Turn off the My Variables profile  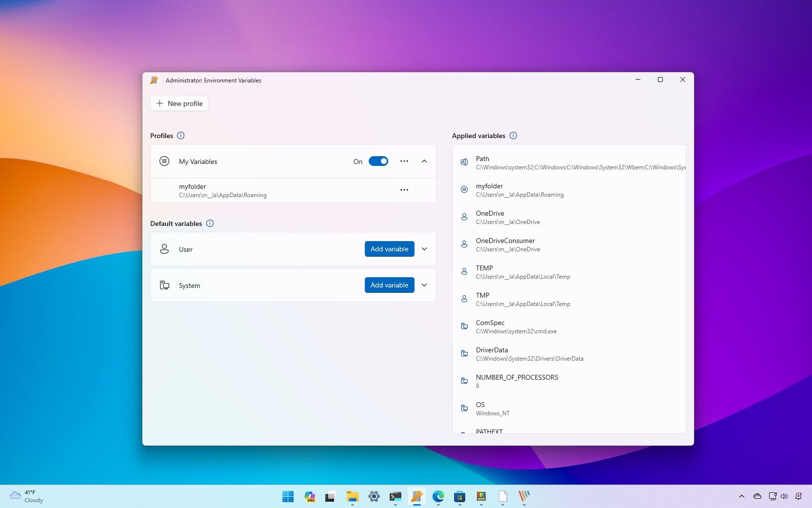coord(378,161)
